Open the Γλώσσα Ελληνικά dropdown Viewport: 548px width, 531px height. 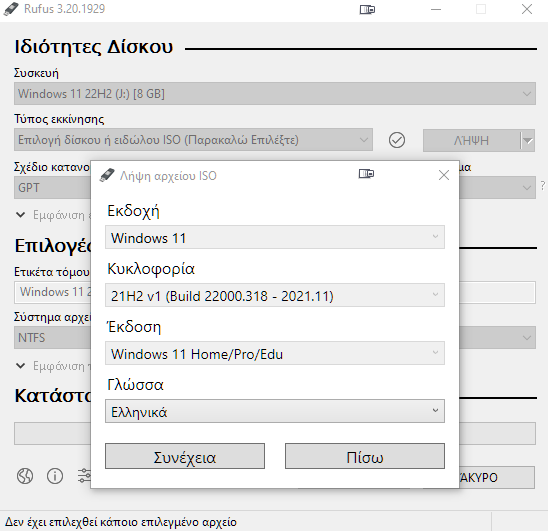pos(275,411)
